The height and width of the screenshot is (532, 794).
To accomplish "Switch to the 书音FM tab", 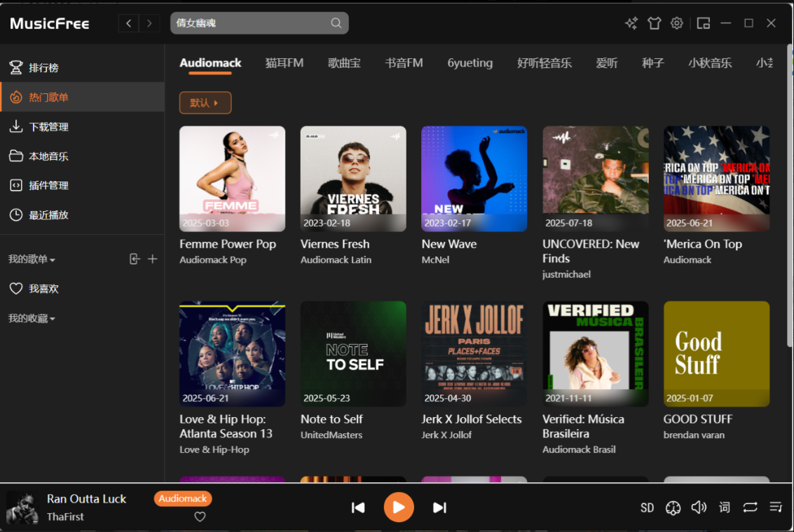I will [404, 63].
